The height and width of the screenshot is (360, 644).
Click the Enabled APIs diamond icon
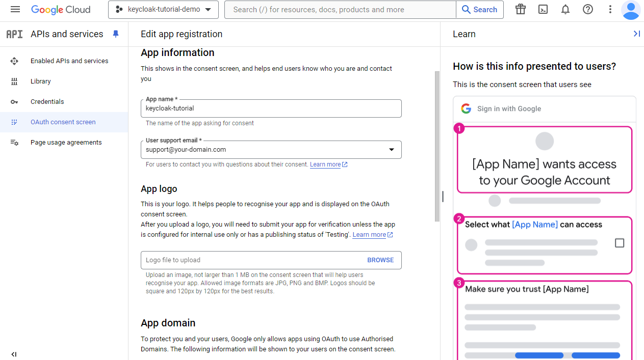[14, 61]
